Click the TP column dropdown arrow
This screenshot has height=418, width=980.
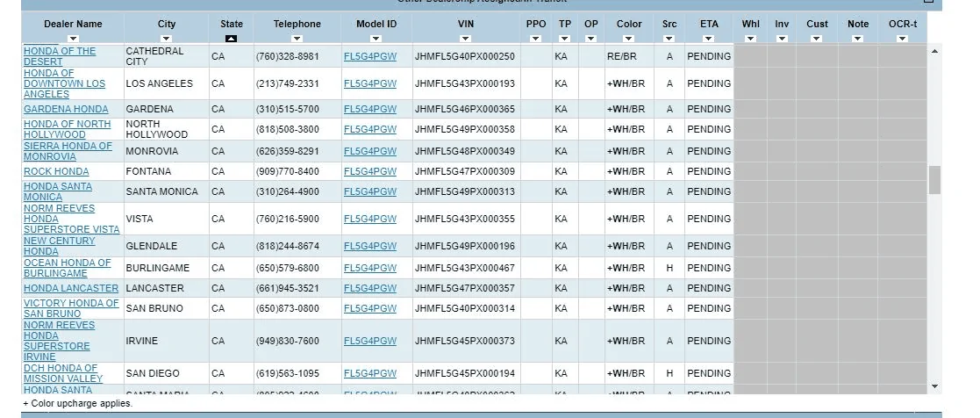pyautogui.click(x=564, y=39)
